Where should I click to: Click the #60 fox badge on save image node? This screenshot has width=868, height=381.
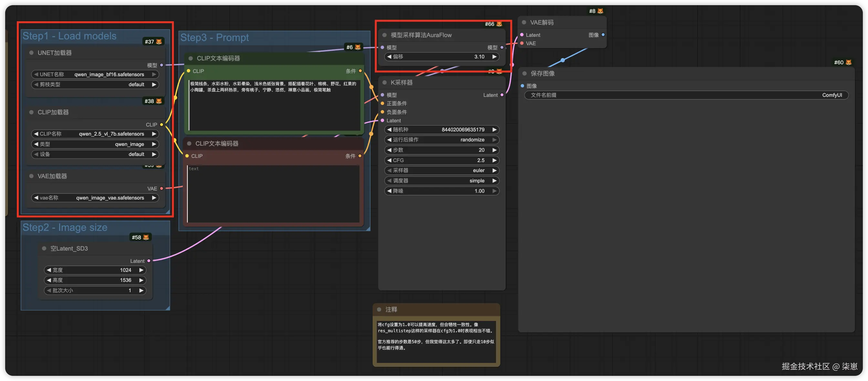tap(848, 62)
